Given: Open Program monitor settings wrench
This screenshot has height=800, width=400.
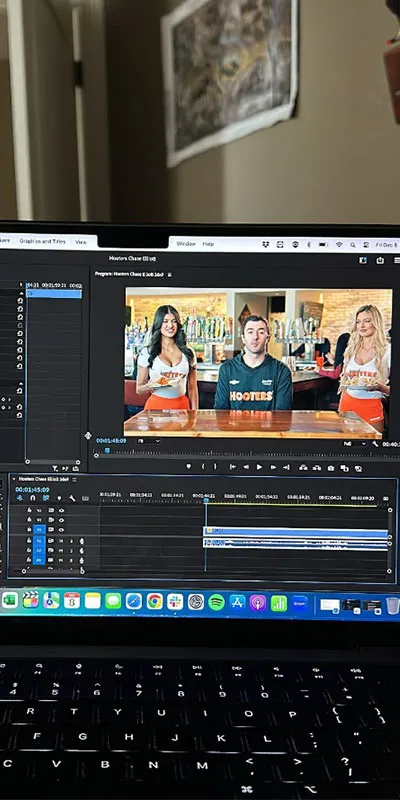Looking at the screenshot, I should [x=375, y=444].
